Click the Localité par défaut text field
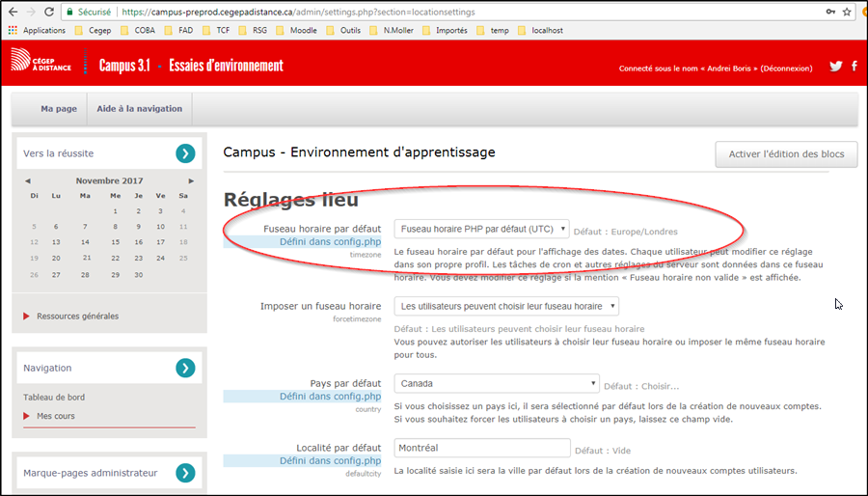 click(481, 449)
